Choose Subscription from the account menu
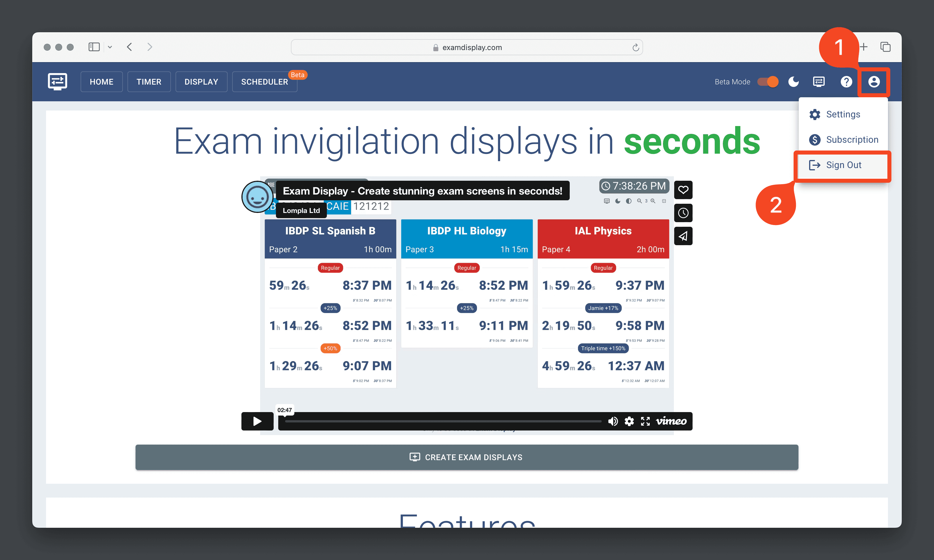The image size is (934, 560). 843,140
